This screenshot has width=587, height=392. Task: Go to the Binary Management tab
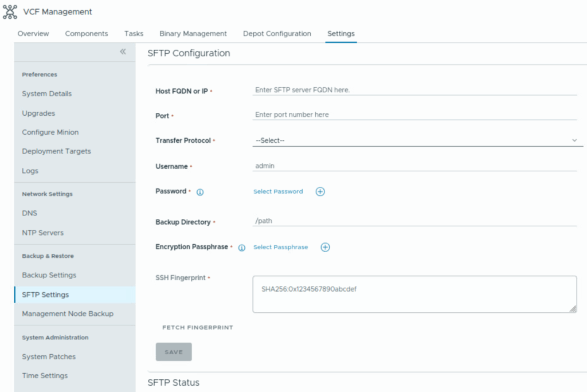point(193,34)
